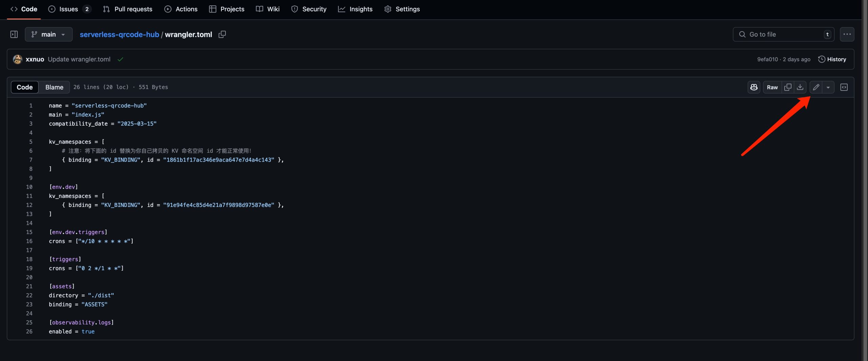This screenshot has height=361, width=868.
Task: Download the raw wrangler.toml file
Action: click(800, 87)
